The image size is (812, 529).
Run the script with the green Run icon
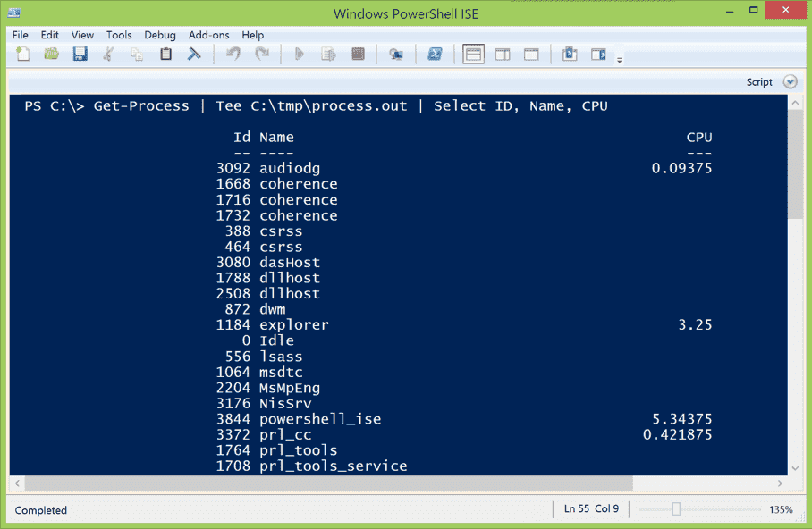tap(299, 54)
